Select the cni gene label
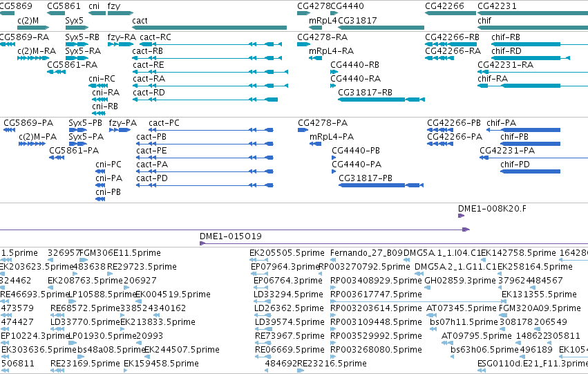Screen dimensions: 588x374 pos(94,6)
